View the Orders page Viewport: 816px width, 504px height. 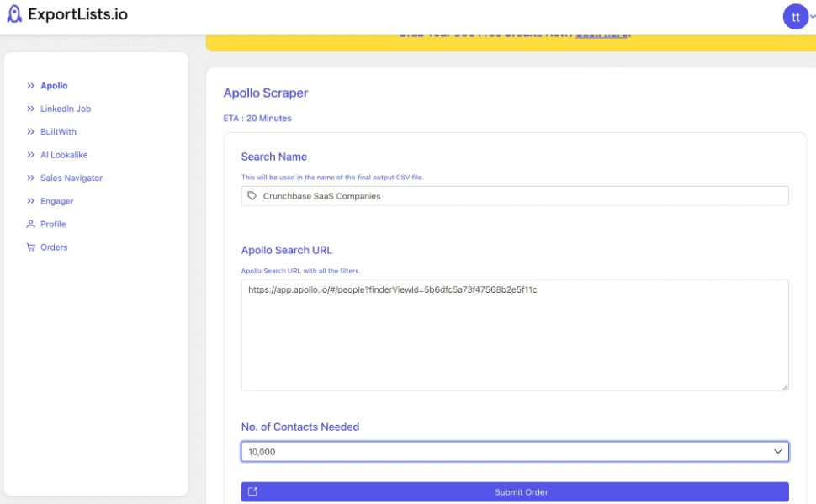pyautogui.click(x=54, y=247)
